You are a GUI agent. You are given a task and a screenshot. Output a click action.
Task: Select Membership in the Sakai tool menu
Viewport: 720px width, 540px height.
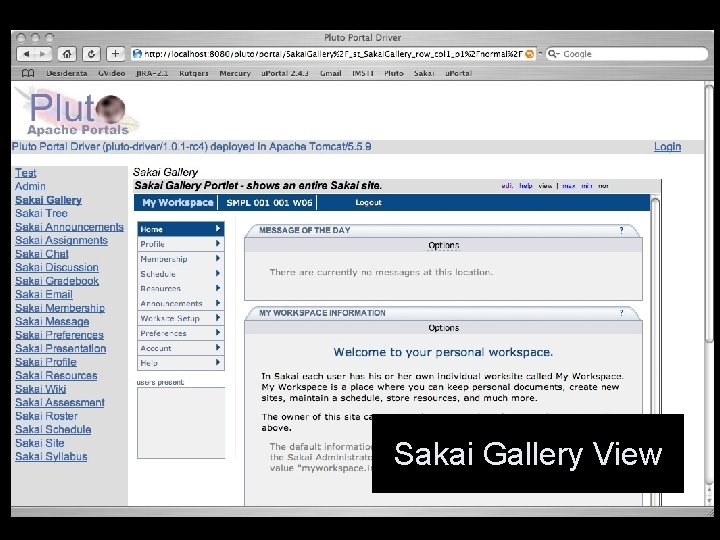click(x=181, y=259)
